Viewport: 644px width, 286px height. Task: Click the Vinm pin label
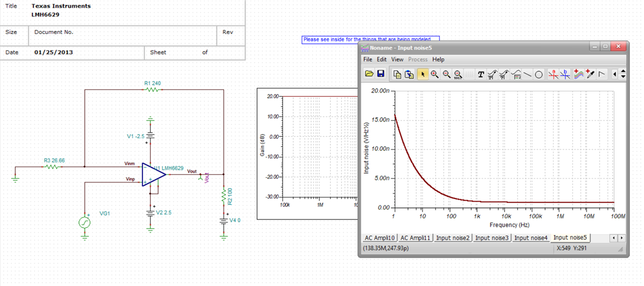130,164
